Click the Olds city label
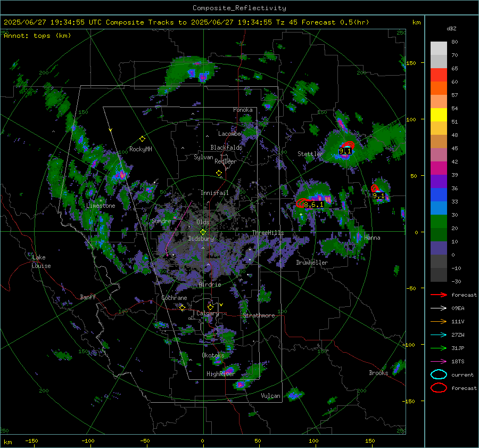This screenshot has height=448, width=479. [203, 222]
